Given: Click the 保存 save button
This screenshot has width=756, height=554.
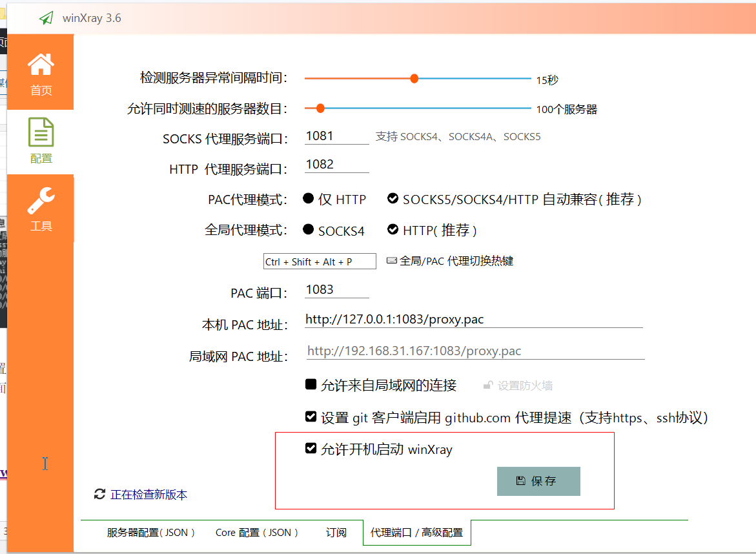Looking at the screenshot, I should click(x=538, y=481).
